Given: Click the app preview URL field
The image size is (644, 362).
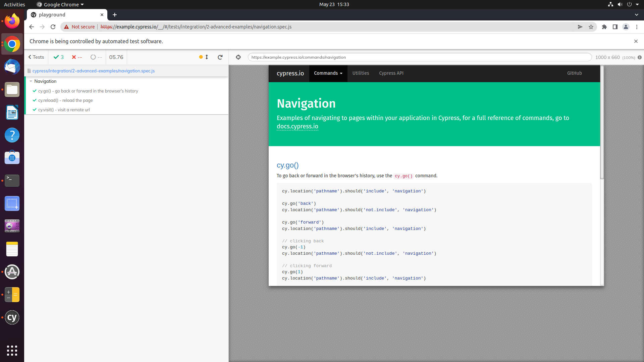Looking at the screenshot, I should (419, 57).
